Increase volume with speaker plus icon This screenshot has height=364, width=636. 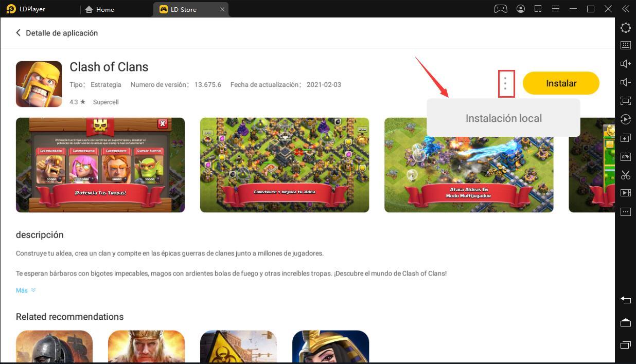coord(626,64)
